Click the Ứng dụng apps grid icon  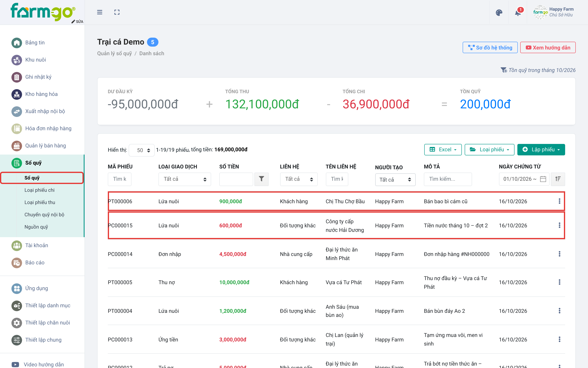point(17,288)
